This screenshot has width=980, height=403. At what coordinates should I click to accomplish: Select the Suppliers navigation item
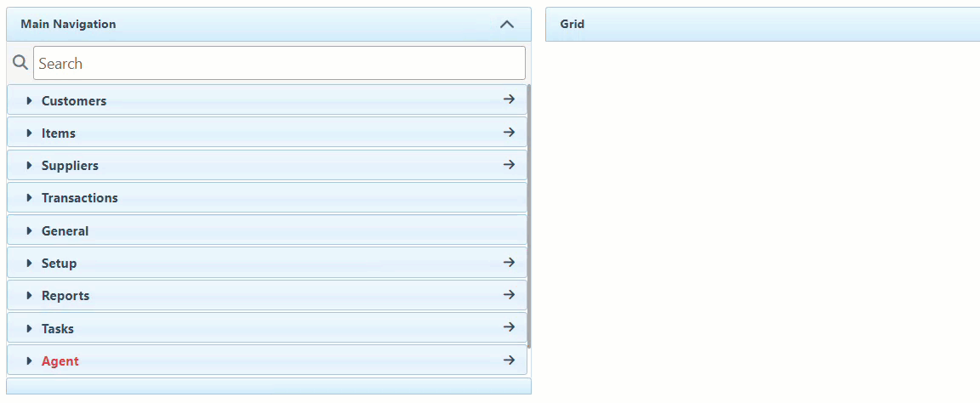pyautogui.click(x=70, y=166)
